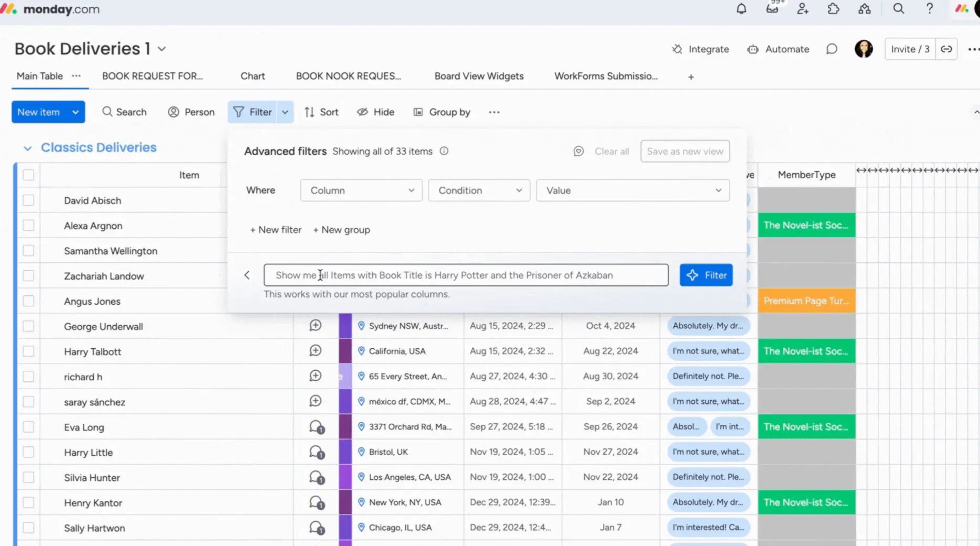Switch to BOOK NOOK REQUES... tab
The image size is (980, 546).
click(348, 76)
